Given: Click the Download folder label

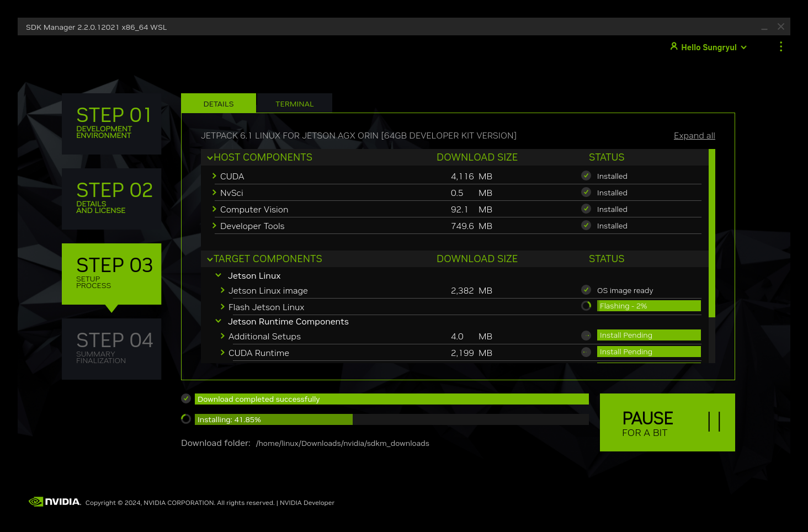Looking at the screenshot, I should [x=216, y=443].
